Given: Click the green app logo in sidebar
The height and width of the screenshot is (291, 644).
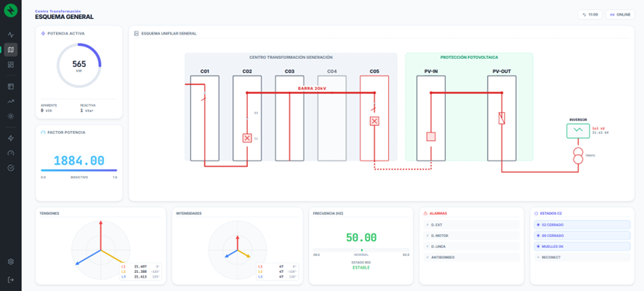Looking at the screenshot, I should coord(11,12).
